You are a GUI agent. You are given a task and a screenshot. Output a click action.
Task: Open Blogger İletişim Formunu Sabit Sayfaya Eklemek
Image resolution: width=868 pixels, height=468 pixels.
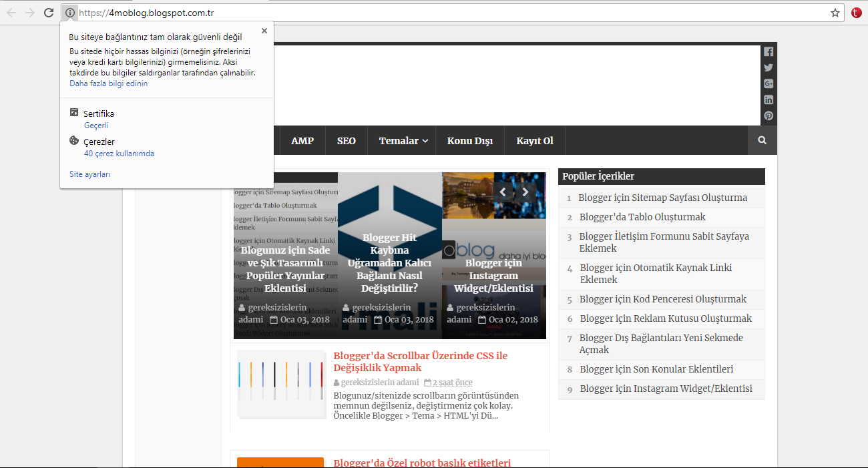tap(664, 242)
